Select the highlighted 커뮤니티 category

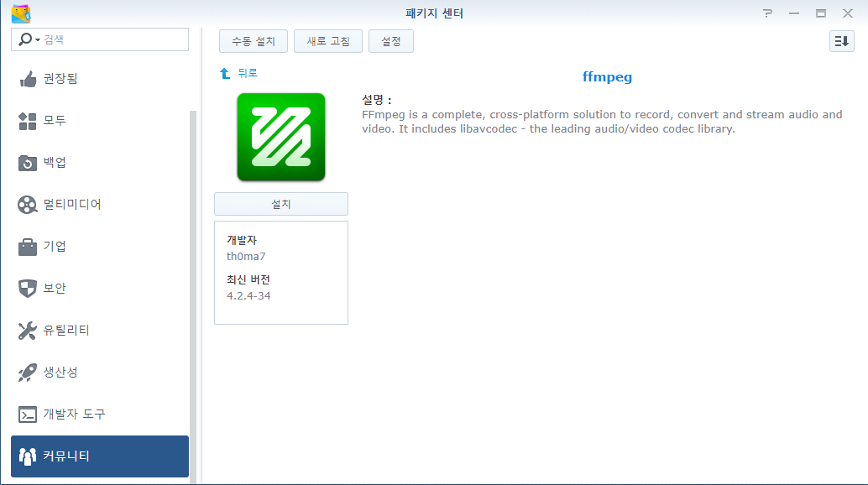click(100, 456)
